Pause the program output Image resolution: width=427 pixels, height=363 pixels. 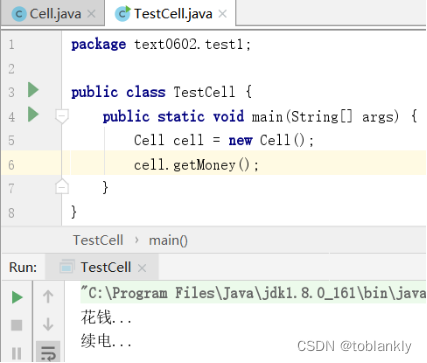coord(16,353)
